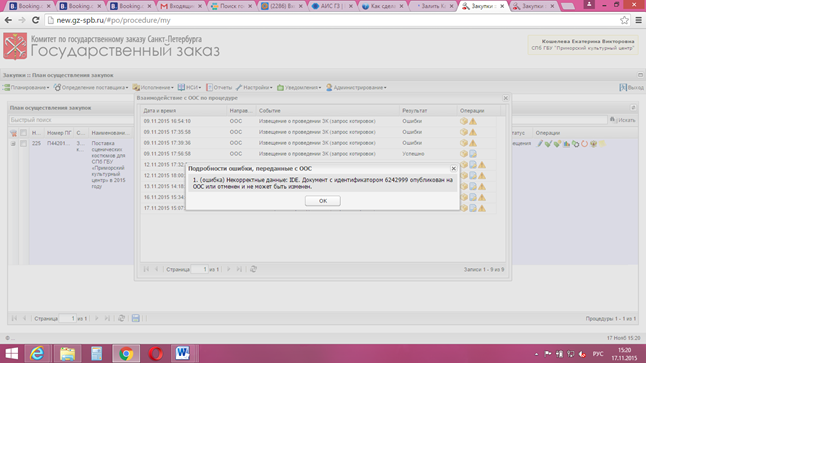Close the 'Взаимодействие с ООС по процедуре' window
Viewport: 819px width, 460px height.
click(x=506, y=98)
